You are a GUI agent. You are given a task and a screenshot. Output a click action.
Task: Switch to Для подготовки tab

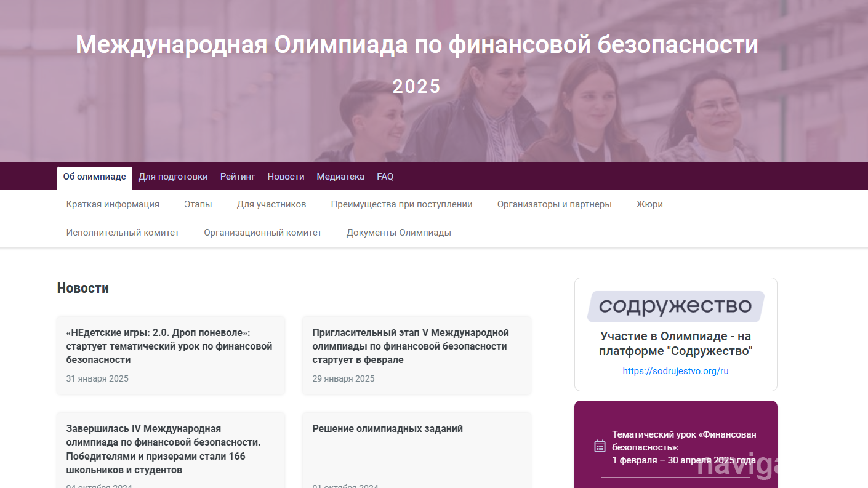(173, 177)
